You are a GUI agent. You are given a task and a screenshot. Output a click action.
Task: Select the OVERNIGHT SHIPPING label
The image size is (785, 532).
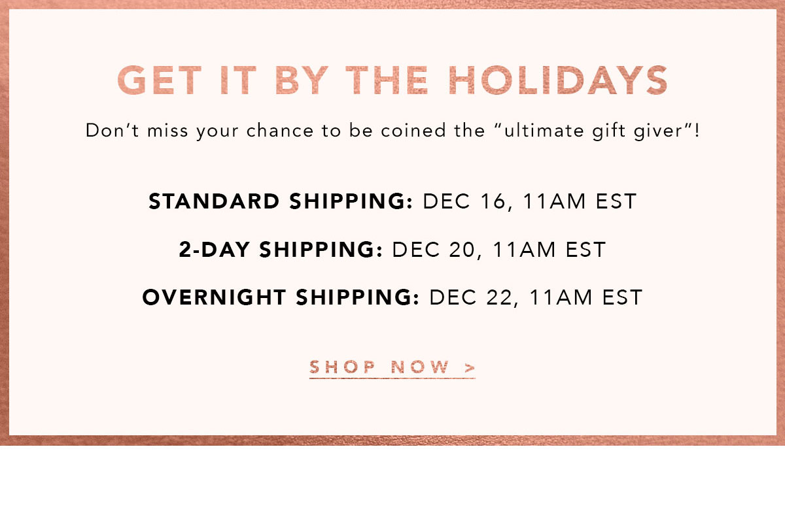[x=281, y=298]
